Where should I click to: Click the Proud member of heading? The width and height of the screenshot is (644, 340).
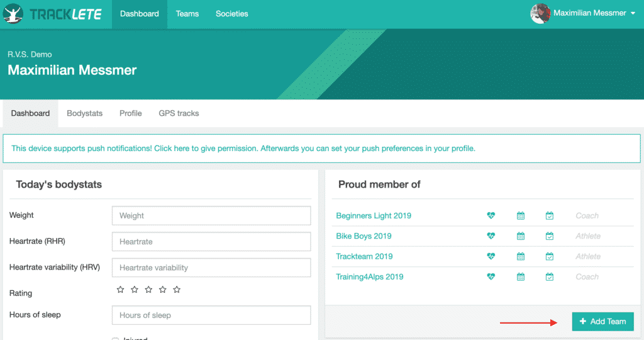click(379, 184)
